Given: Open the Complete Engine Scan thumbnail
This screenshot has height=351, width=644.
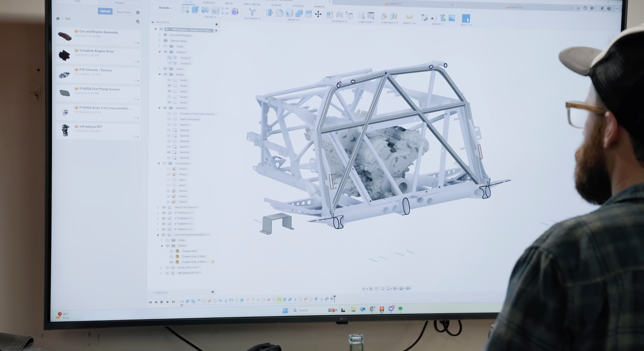Looking at the screenshot, I should point(64,55).
